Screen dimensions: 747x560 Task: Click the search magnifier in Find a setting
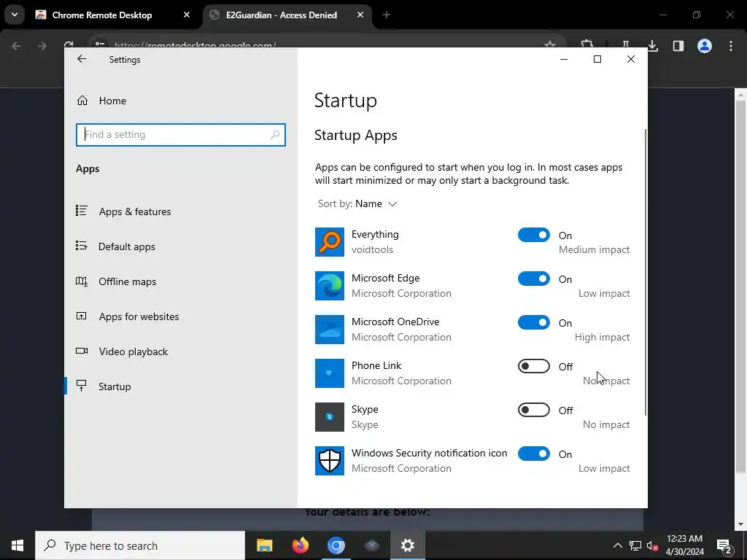275,135
